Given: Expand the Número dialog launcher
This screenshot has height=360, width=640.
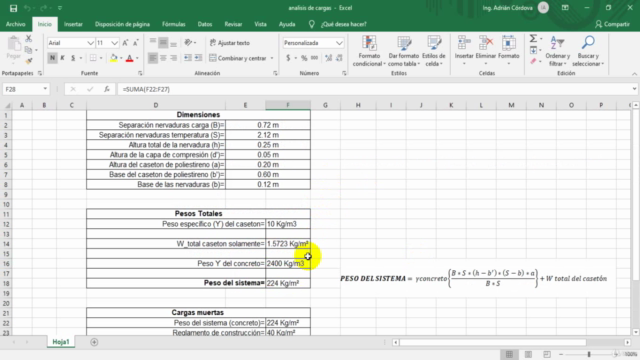Looking at the screenshot, I should 344,73.
